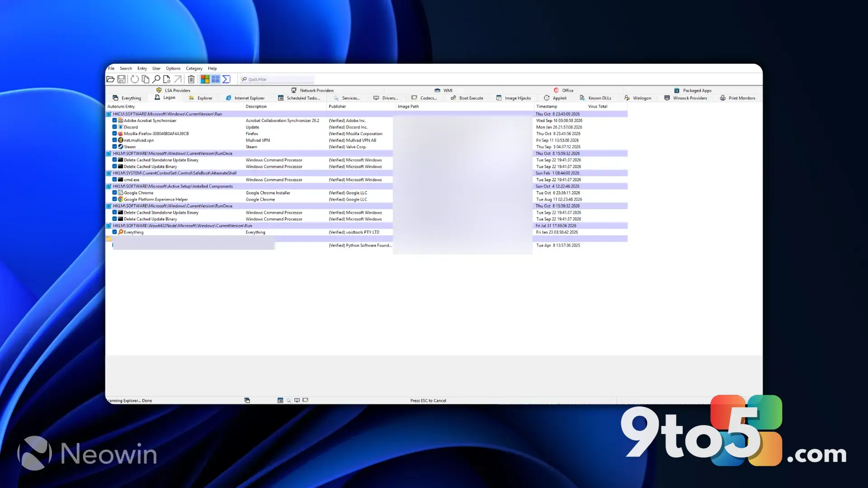Click the Open file toolbar icon
Viewport: 868px width, 488px height.
[x=110, y=79]
